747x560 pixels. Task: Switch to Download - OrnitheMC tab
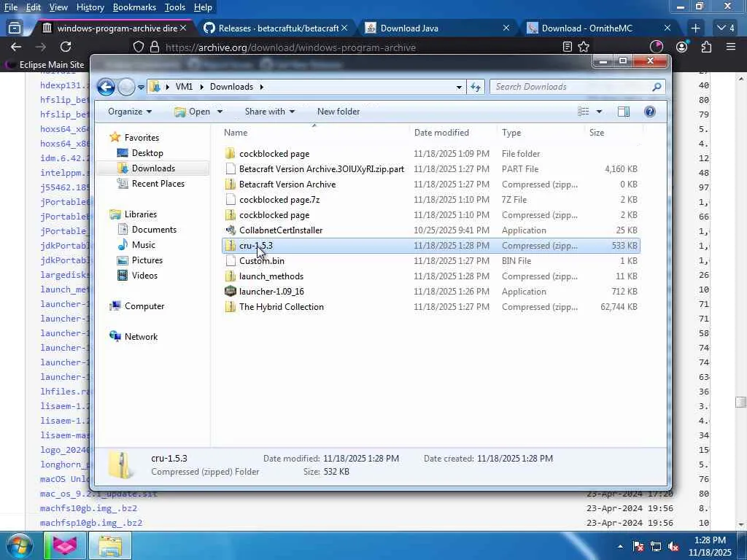pos(600,28)
